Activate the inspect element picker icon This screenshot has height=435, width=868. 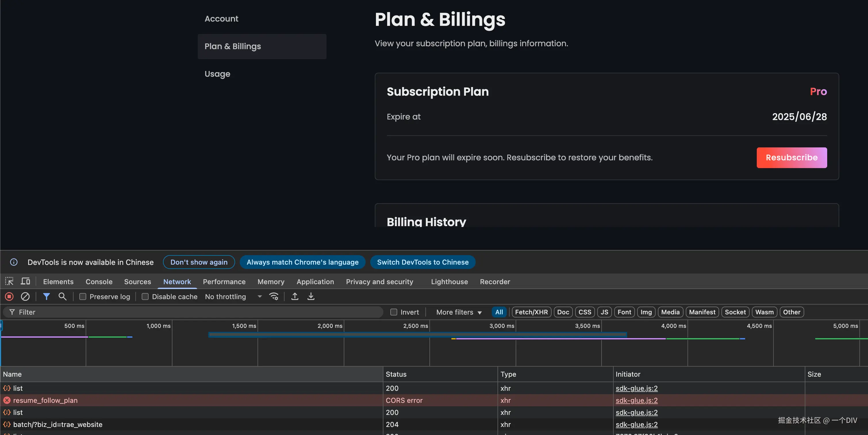click(x=9, y=281)
